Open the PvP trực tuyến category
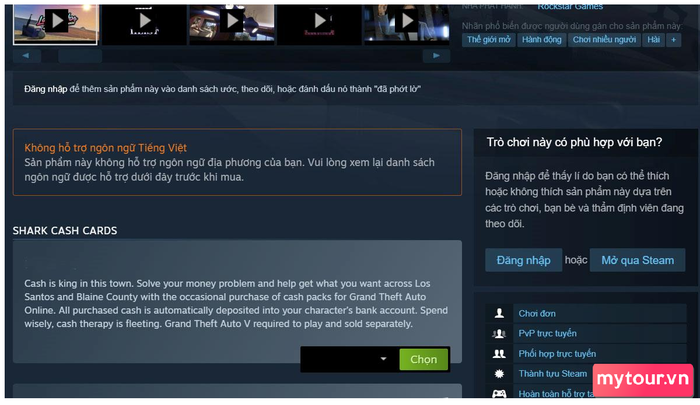Image resolution: width=700 pixels, height=405 pixels. (x=547, y=334)
